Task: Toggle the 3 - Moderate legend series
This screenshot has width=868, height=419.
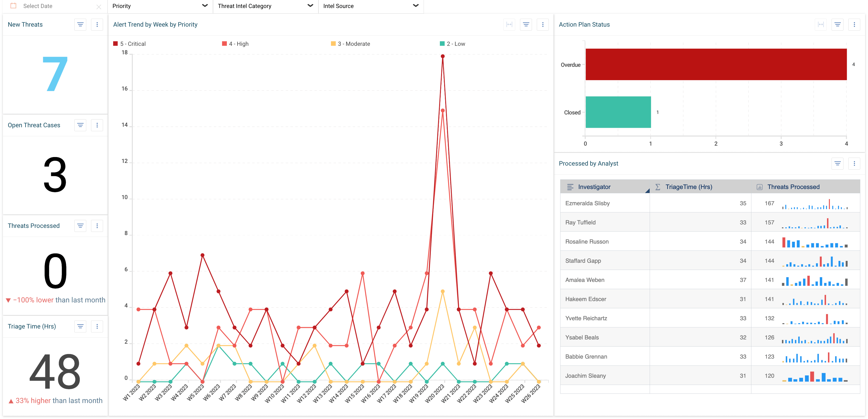Action: 351,43
